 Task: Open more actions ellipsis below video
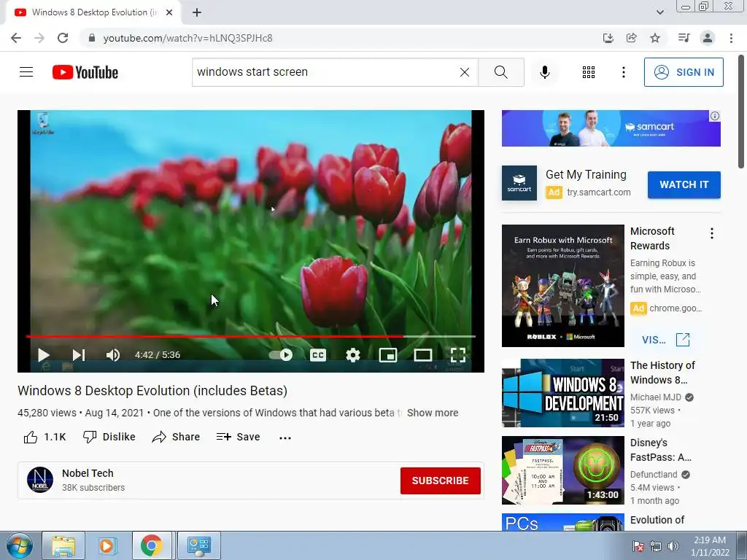tap(285, 437)
